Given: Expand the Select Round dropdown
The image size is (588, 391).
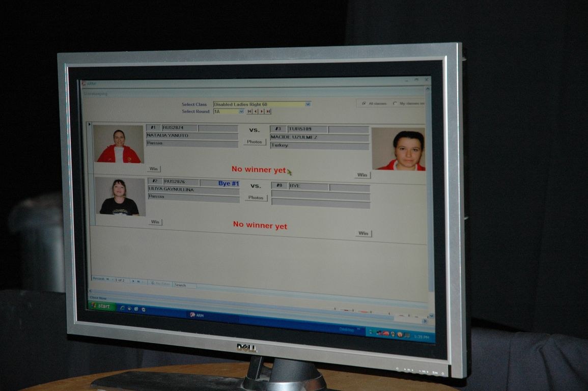Looking at the screenshot, I should click(x=241, y=111).
